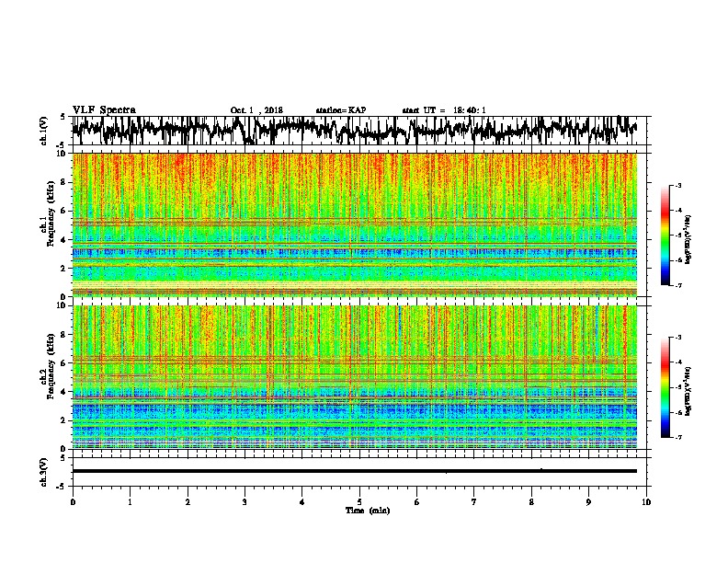Click the ch.2 color scale "log(PSD)" unit label
This screenshot has height=563, width=728.
pos(688,391)
